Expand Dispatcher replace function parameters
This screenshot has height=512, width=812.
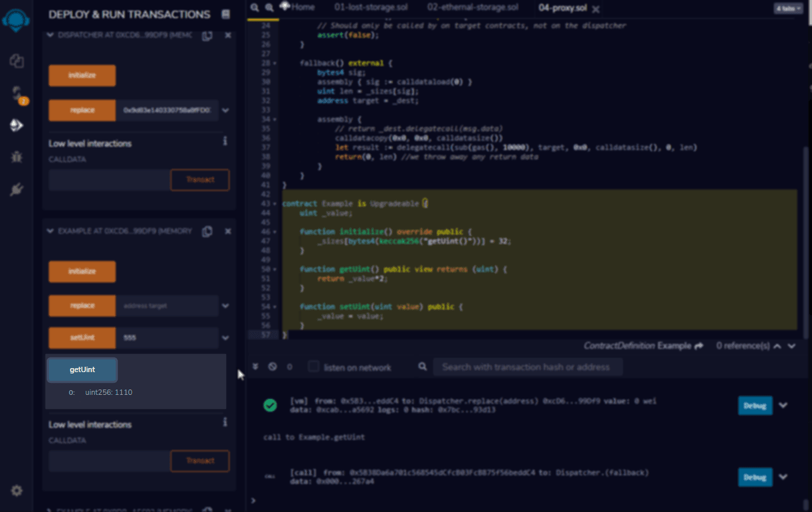point(226,110)
